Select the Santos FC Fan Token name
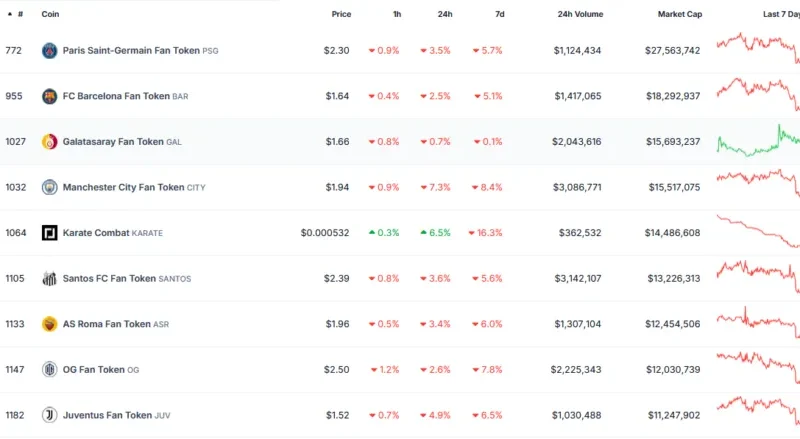 pos(109,278)
